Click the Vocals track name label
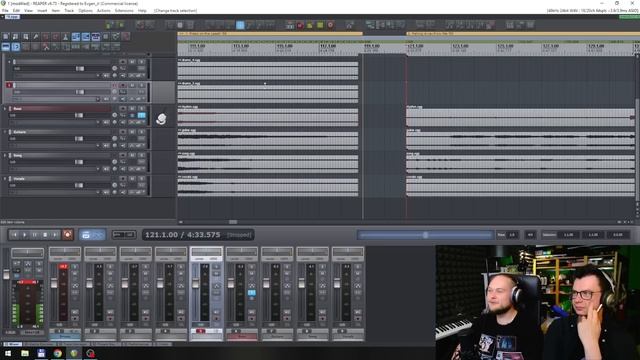 click(x=19, y=179)
